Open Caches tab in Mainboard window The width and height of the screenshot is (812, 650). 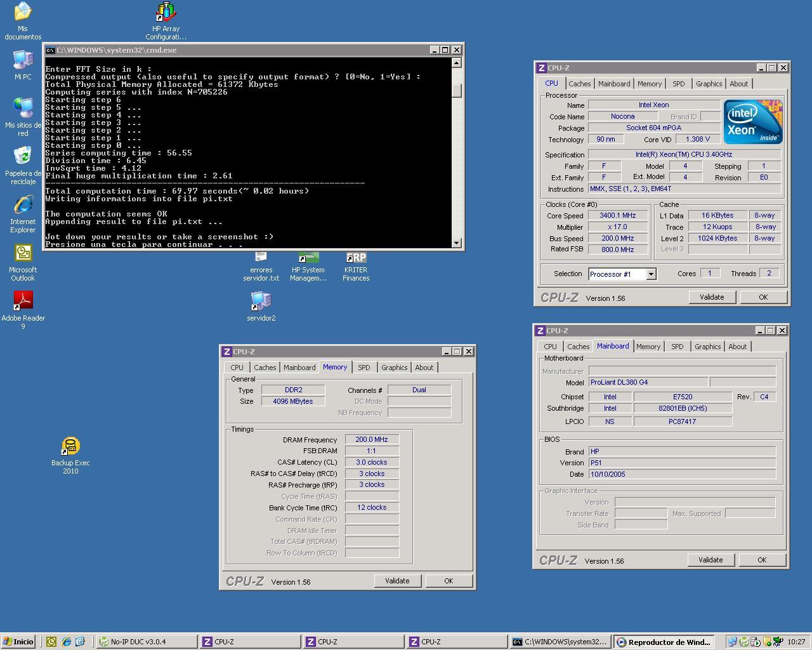(578, 347)
